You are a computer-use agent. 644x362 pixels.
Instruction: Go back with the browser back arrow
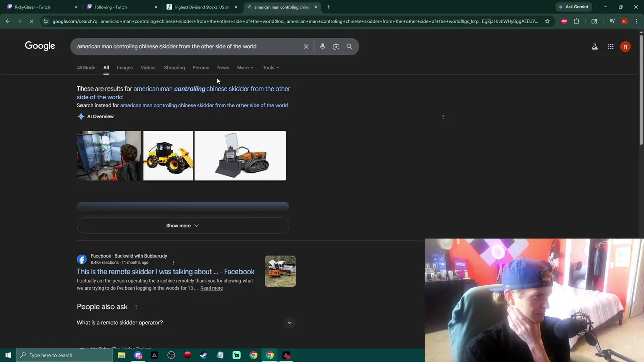pyautogui.click(x=7, y=21)
